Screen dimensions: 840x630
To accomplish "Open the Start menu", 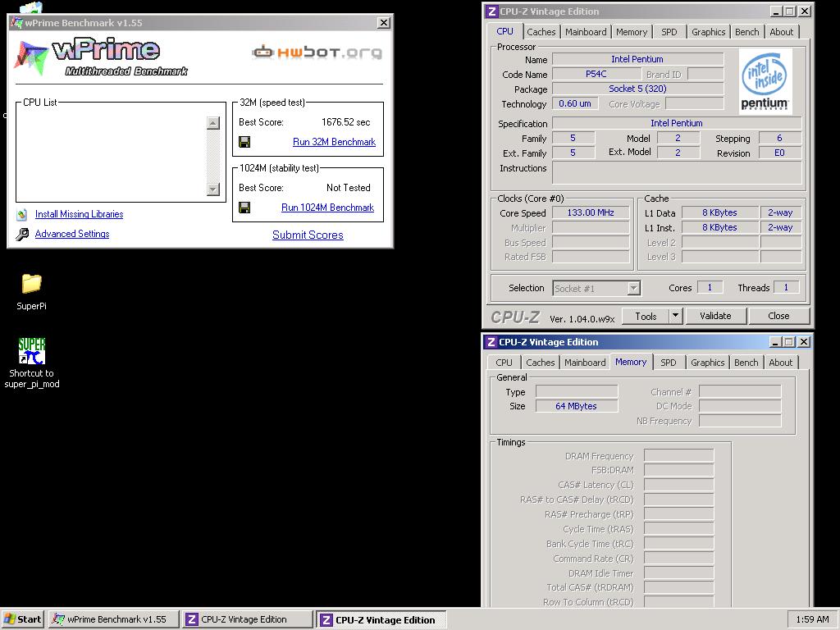I will coord(22,619).
